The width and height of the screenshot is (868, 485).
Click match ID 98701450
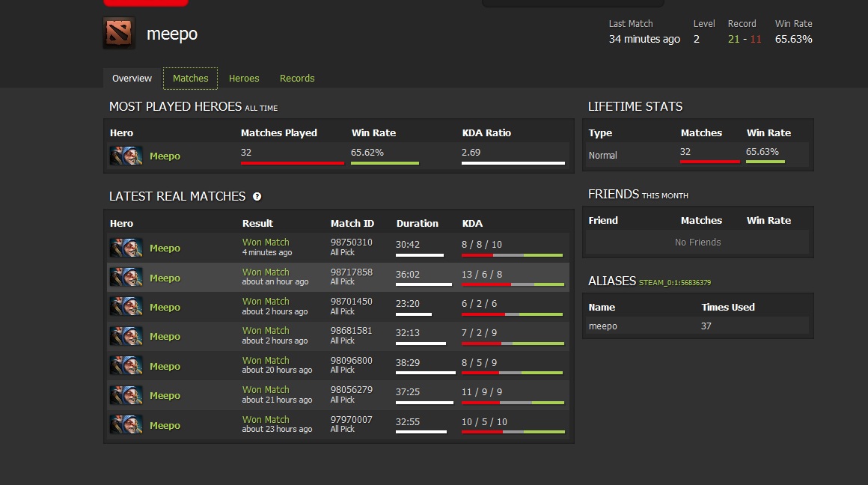(x=352, y=302)
